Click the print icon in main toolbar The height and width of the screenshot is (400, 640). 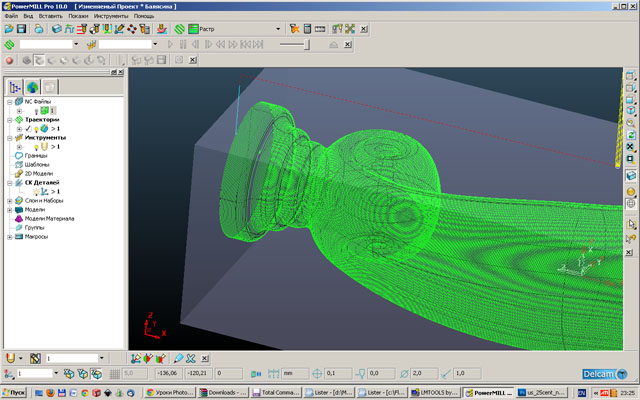point(38,29)
